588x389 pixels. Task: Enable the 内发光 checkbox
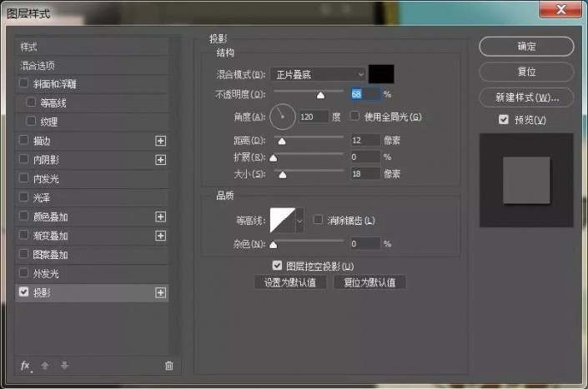[23, 177]
